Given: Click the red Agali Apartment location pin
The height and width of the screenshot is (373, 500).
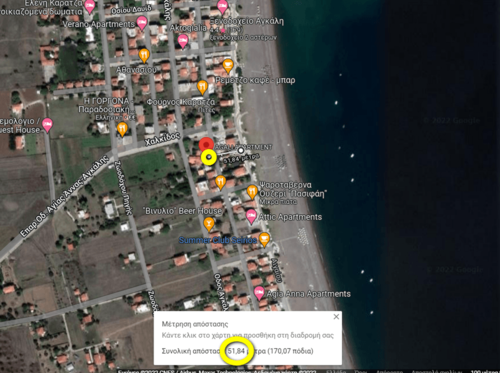Looking at the screenshot, I should 206,145.
